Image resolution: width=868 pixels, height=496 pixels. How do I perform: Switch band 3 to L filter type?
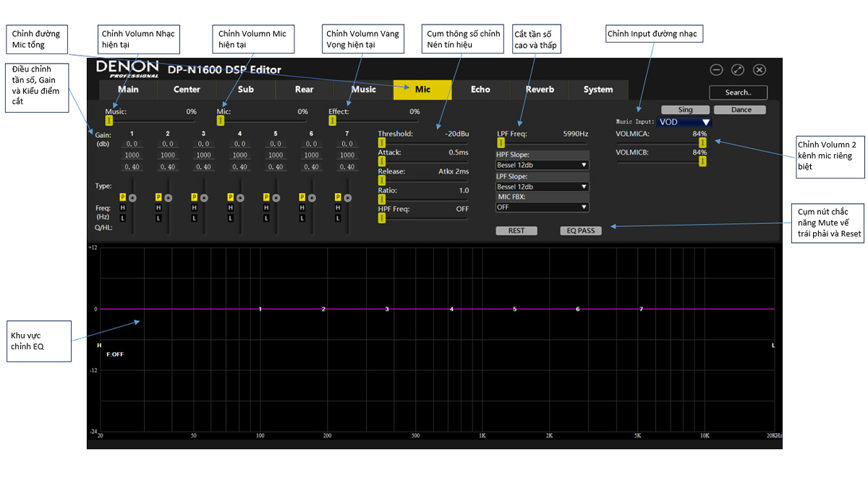click(x=194, y=218)
